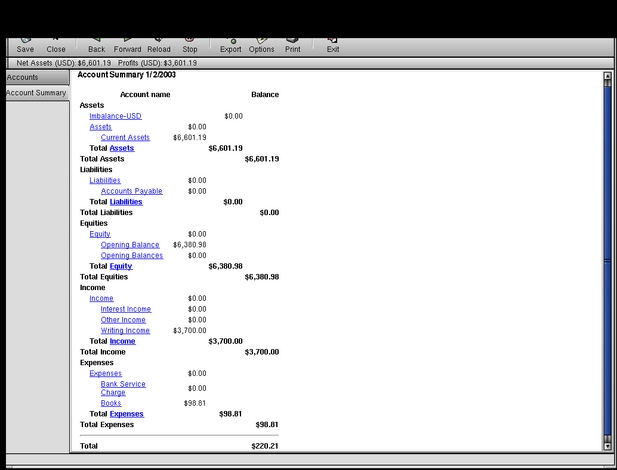Click the Bank Service Charge link
The image size is (617, 470).
tap(122, 384)
